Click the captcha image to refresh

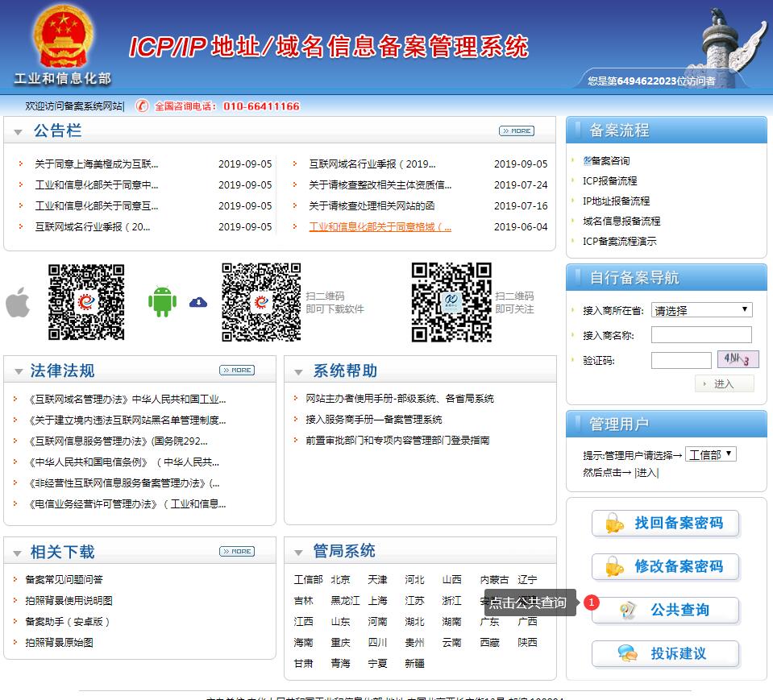(738, 359)
